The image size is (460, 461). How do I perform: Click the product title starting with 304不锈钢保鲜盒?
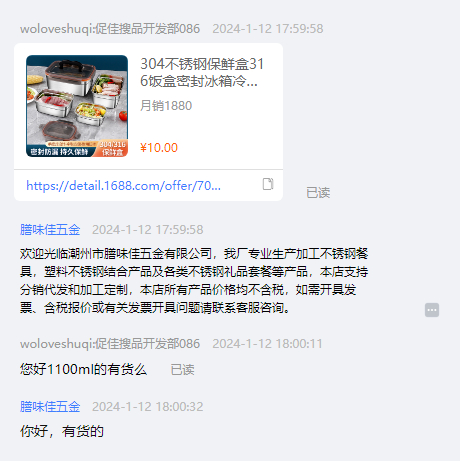point(202,72)
